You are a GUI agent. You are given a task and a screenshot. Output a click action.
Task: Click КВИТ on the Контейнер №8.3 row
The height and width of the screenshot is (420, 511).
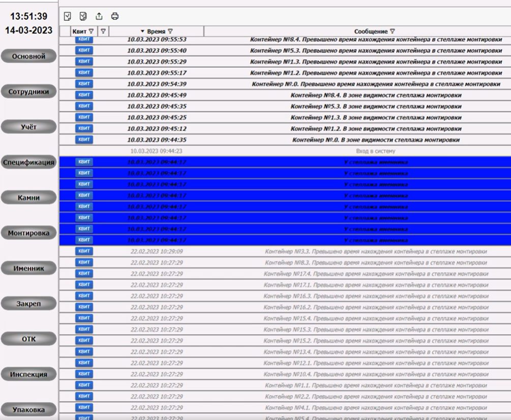coord(84,262)
